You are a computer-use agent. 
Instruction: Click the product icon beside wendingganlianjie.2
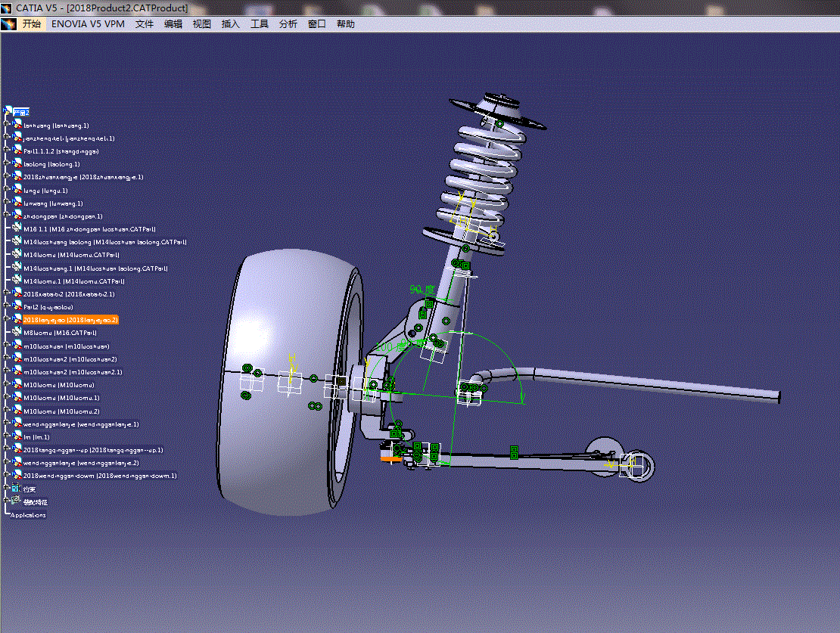(17, 462)
